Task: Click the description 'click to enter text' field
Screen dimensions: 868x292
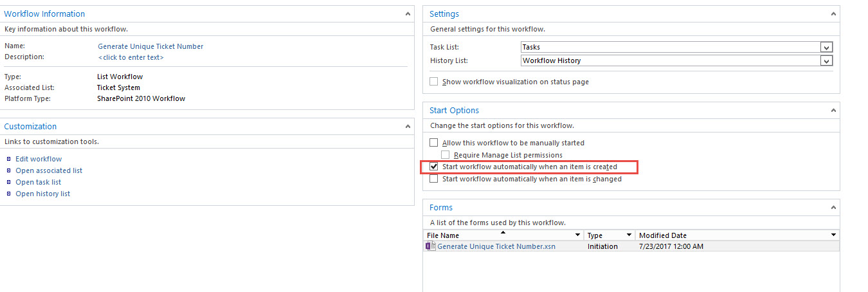Action: click(131, 57)
